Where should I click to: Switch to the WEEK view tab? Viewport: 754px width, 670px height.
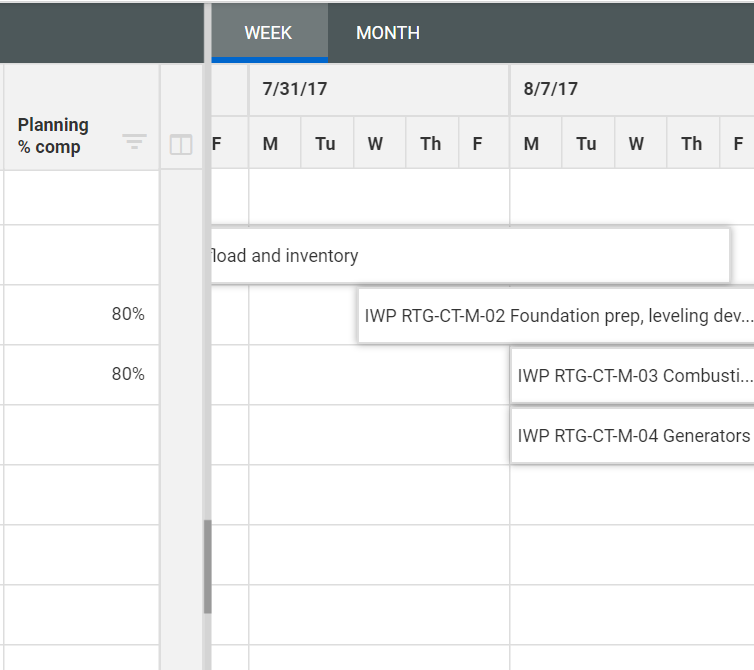pyautogui.click(x=268, y=33)
